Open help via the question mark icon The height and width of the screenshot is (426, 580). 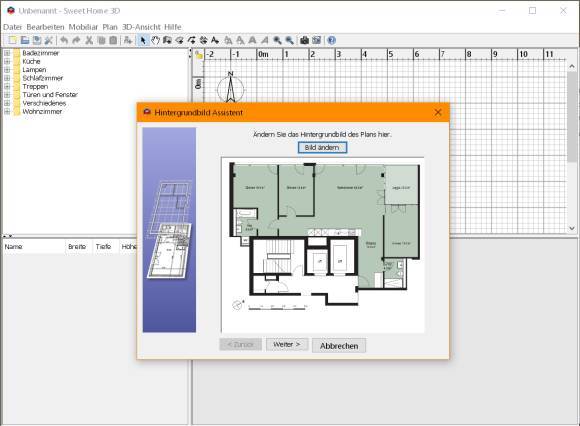(x=332, y=40)
